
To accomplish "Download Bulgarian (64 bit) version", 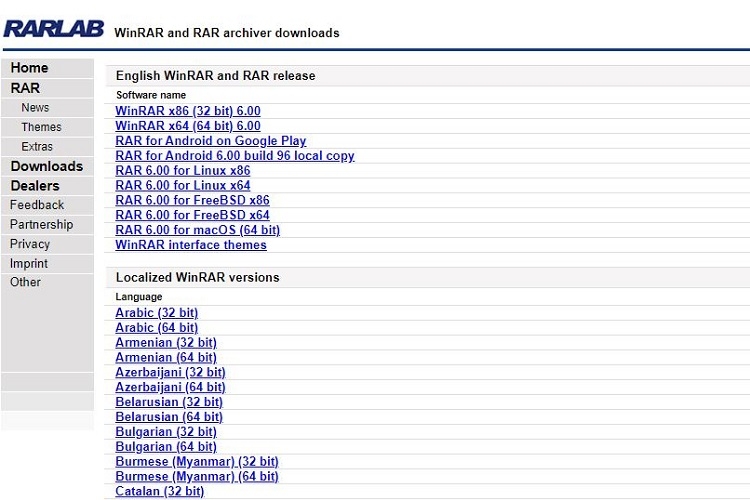I will pos(166,446).
